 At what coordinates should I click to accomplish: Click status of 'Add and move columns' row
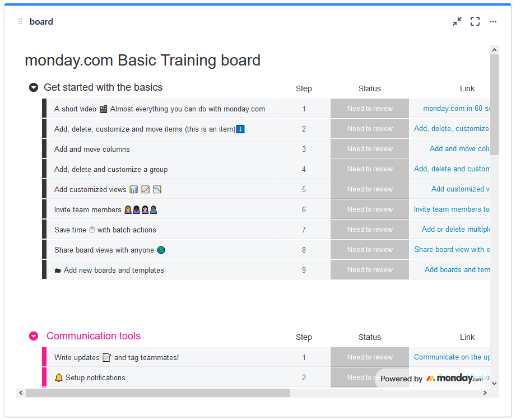tap(370, 148)
